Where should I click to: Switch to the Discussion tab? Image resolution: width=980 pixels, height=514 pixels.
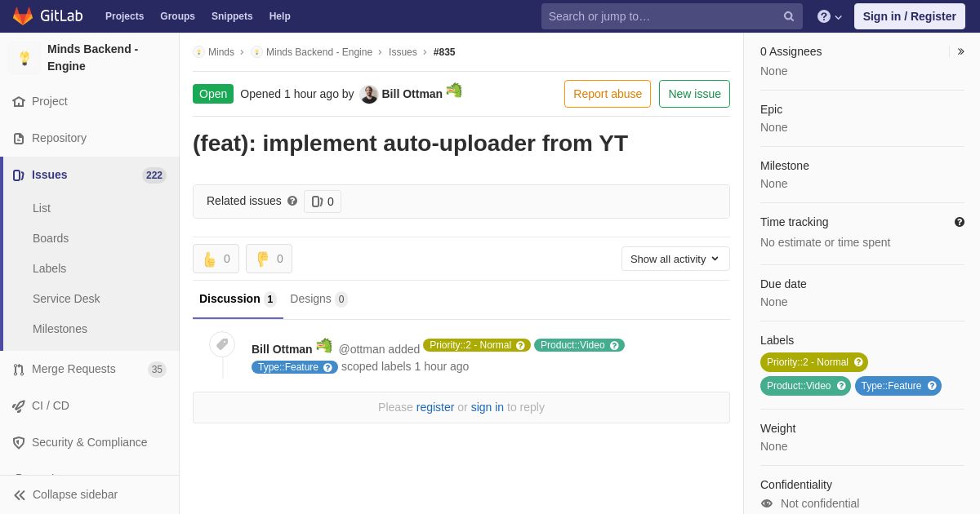pos(238,299)
